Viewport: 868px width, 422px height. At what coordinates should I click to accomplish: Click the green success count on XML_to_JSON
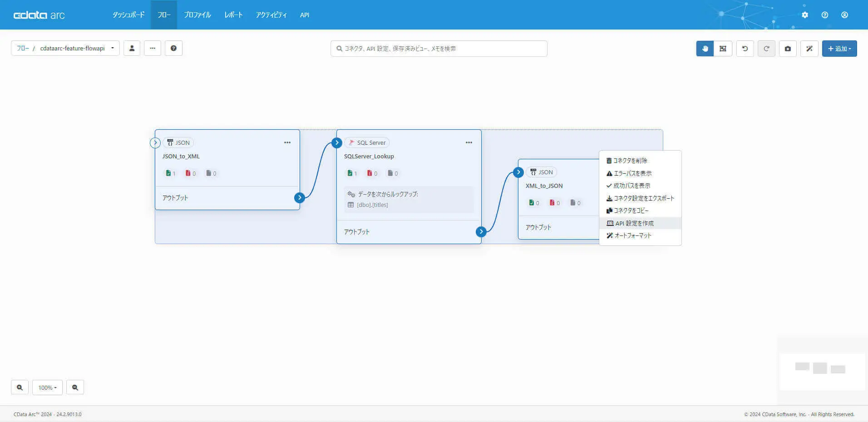pos(534,203)
